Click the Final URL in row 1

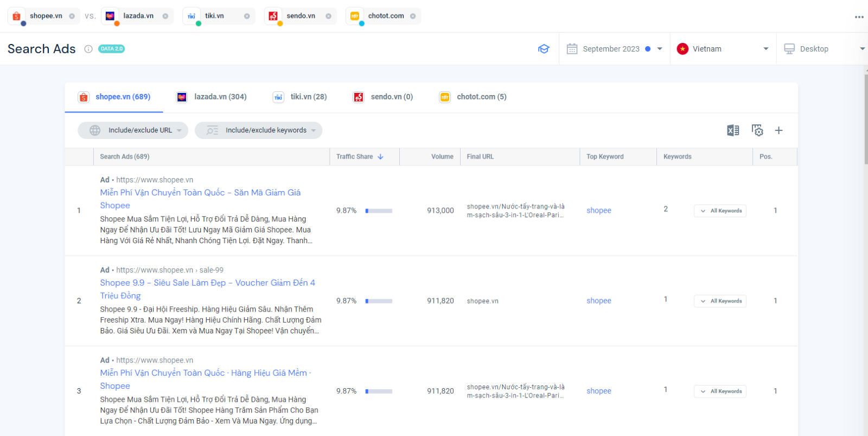tap(515, 211)
